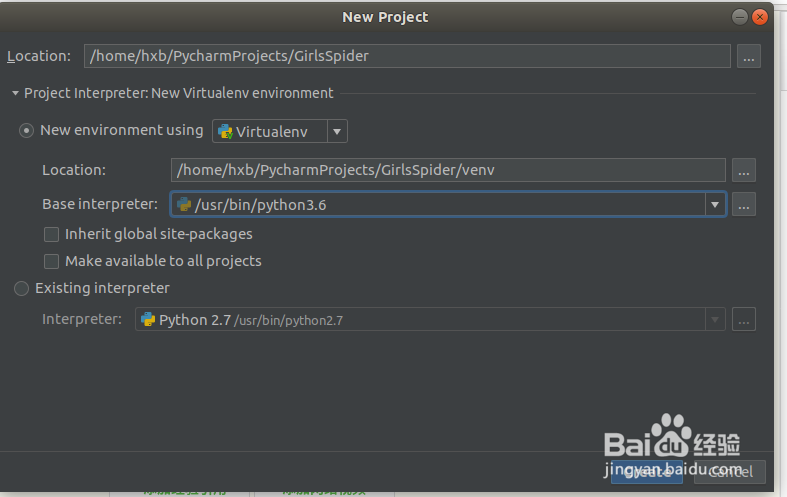
Task: Check Make available to all projects
Action: tap(52, 262)
